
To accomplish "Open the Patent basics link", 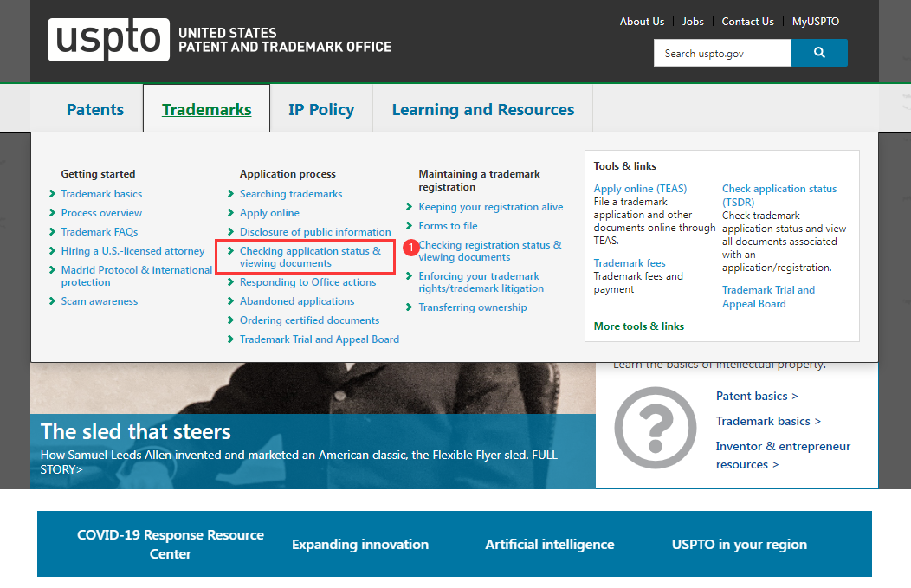I will [x=757, y=396].
